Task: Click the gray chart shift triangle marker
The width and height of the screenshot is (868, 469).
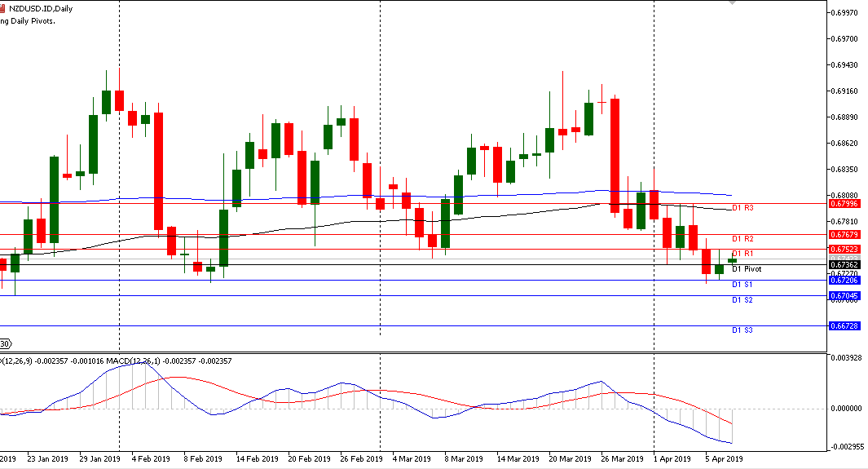Action: [732, 3]
